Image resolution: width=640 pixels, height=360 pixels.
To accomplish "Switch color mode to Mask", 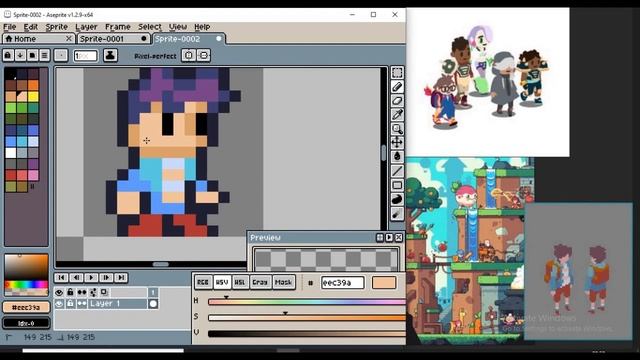I will (x=283, y=282).
